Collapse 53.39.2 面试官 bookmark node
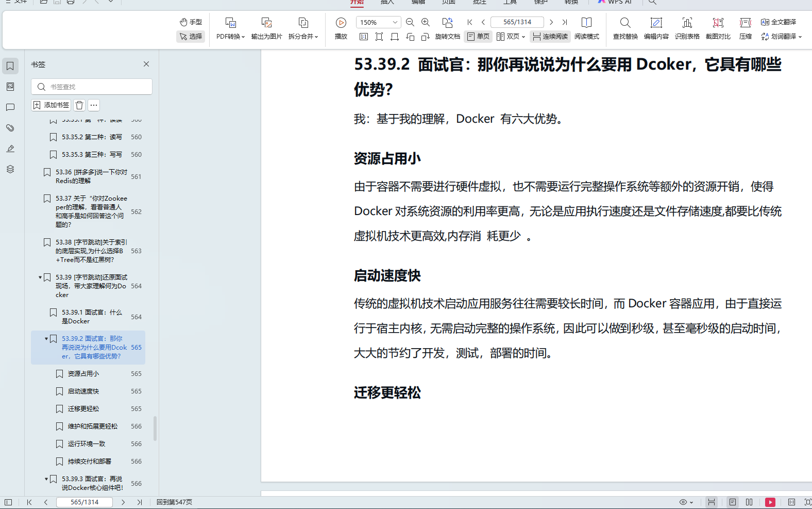The image size is (812, 509). click(46, 339)
